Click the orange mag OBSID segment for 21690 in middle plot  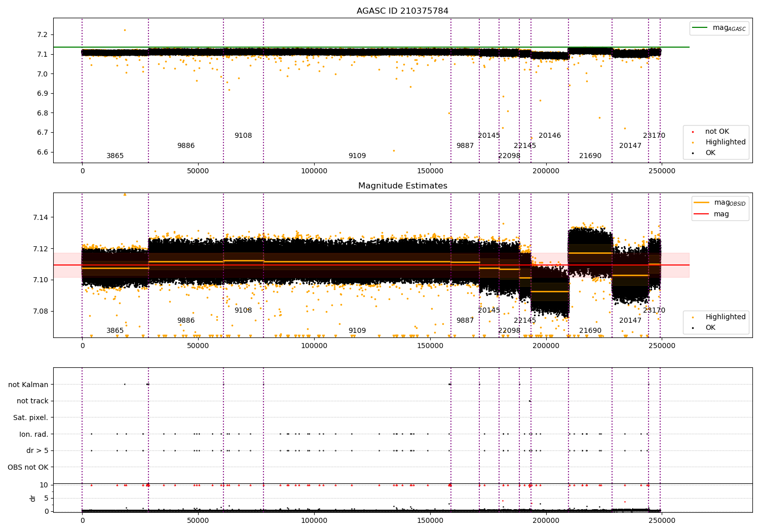(590, 253)
